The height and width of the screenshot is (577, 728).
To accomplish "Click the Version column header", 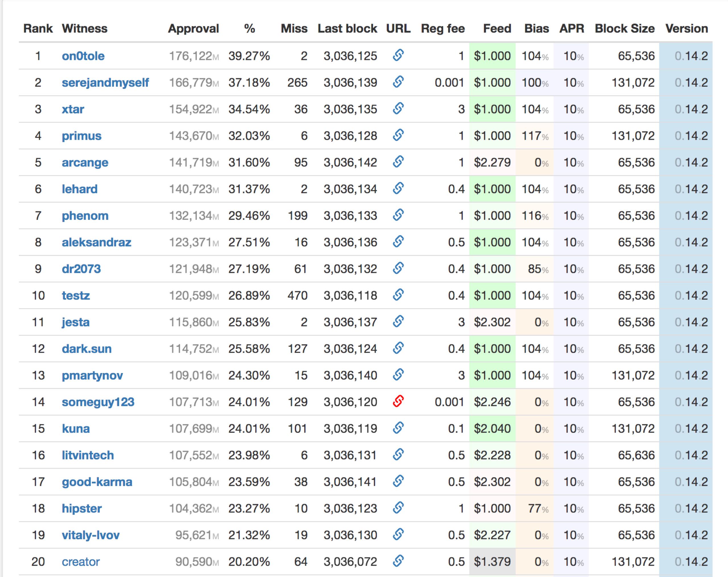I will click(686, 29).
